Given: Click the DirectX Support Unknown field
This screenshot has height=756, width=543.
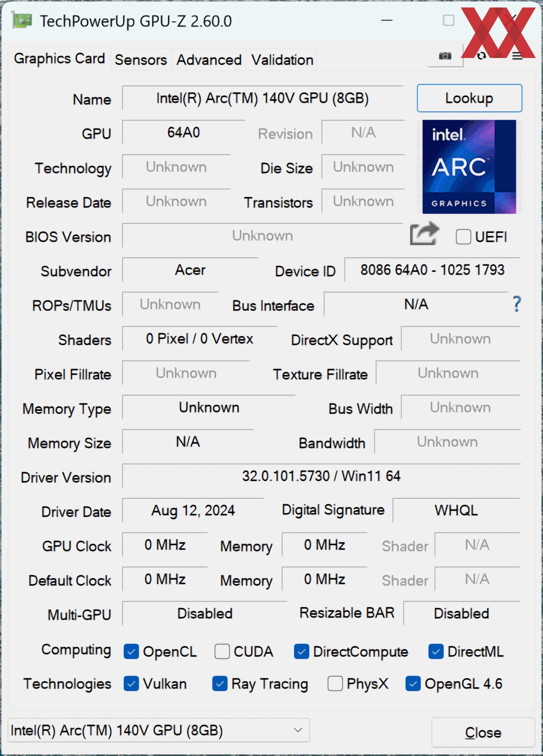Looking at the screenshot, I should pos(461,338).
